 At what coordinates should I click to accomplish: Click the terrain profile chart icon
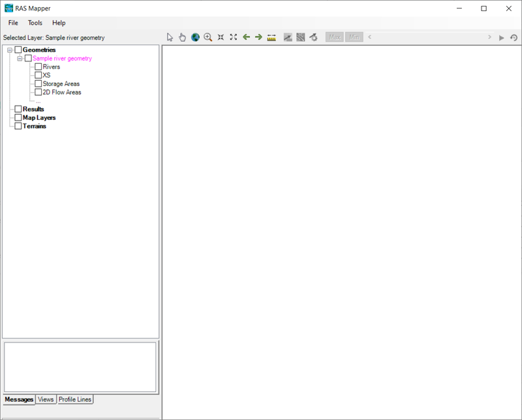coord(288,37)
